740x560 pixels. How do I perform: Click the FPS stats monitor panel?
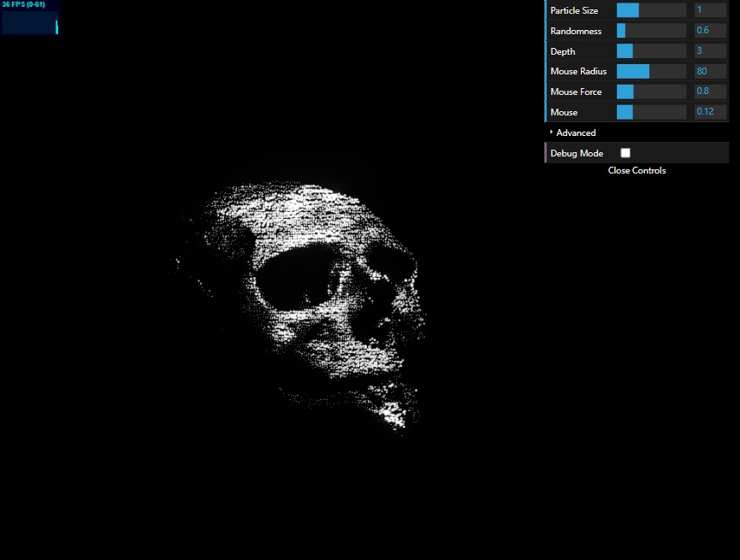tap(30, 17)
